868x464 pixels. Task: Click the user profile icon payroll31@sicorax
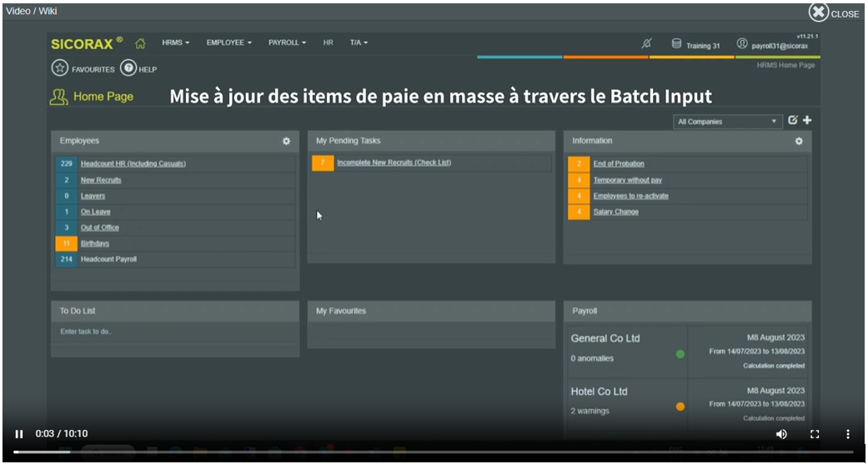click(x=742, y=44)
